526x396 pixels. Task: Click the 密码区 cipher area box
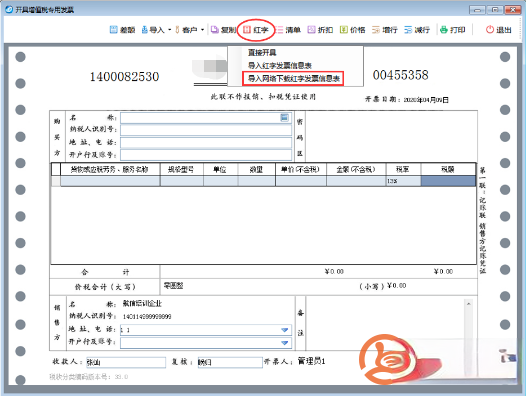[391, 136]
